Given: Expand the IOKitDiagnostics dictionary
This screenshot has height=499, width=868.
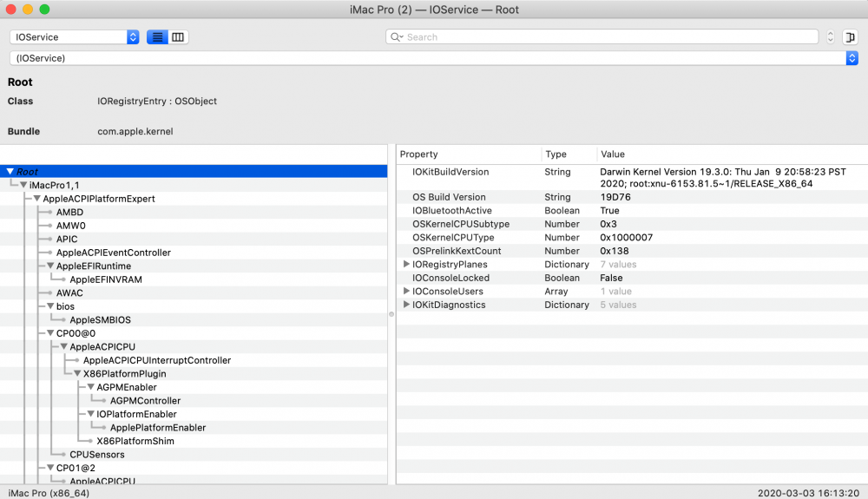Looking at the screenshot, I should pos(406,305).
